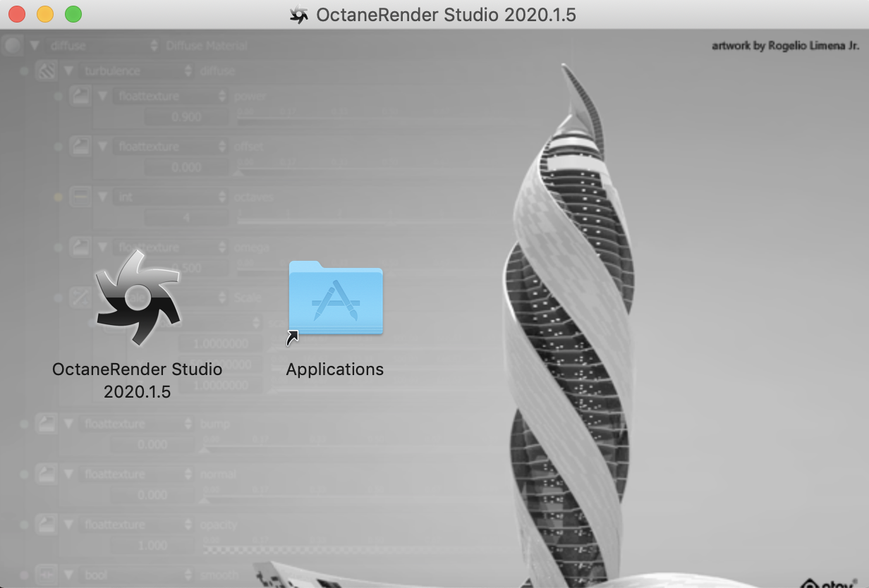The width and height of the screenshot is (869, 588).
Task: Click the "Applications" folder name label
Action: click(x=335, y=369)
